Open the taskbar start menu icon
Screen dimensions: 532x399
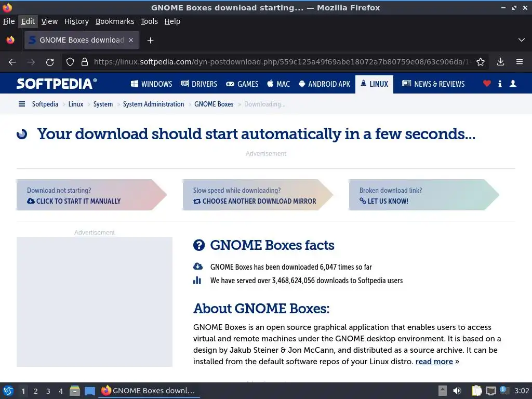coord(8,391)
